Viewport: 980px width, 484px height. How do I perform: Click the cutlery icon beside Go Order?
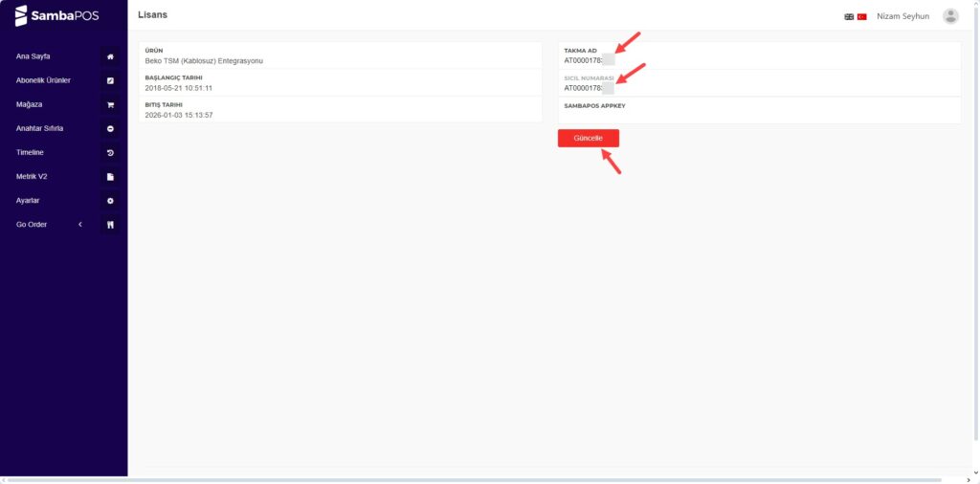click(110, 225)
